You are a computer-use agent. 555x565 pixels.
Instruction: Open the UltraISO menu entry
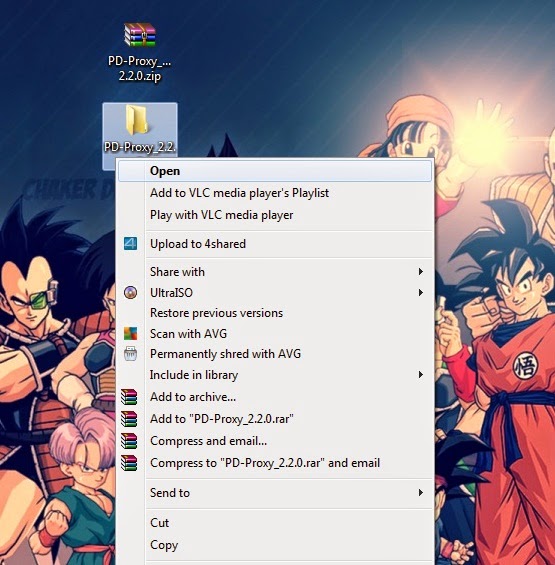click(275, 293)
